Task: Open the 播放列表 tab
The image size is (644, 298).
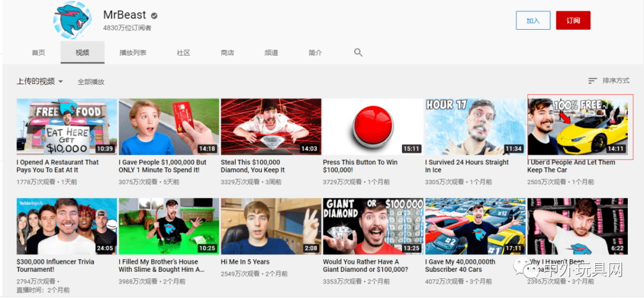Action: (132, 53)
